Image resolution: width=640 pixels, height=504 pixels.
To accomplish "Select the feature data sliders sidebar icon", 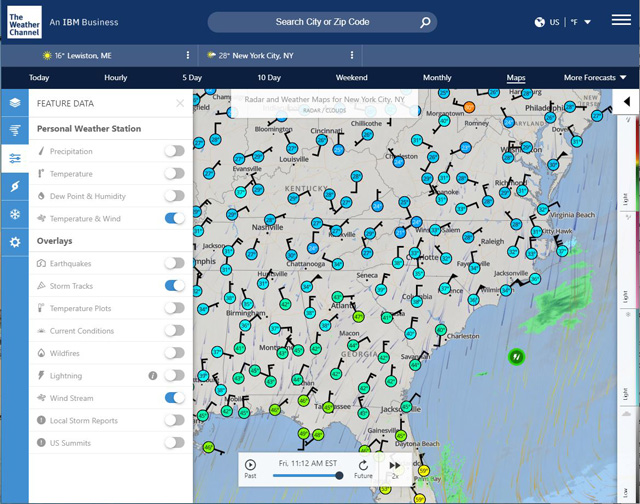I will point(15,158).
